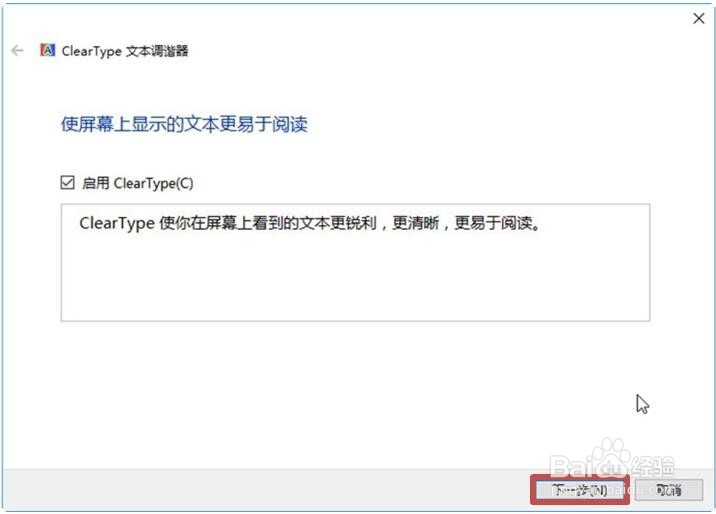Click the blue heading 使屏幕上显示的文本更易于阅读
The image size is (716, 514).
pyautogui.click(x=184, y=124)
